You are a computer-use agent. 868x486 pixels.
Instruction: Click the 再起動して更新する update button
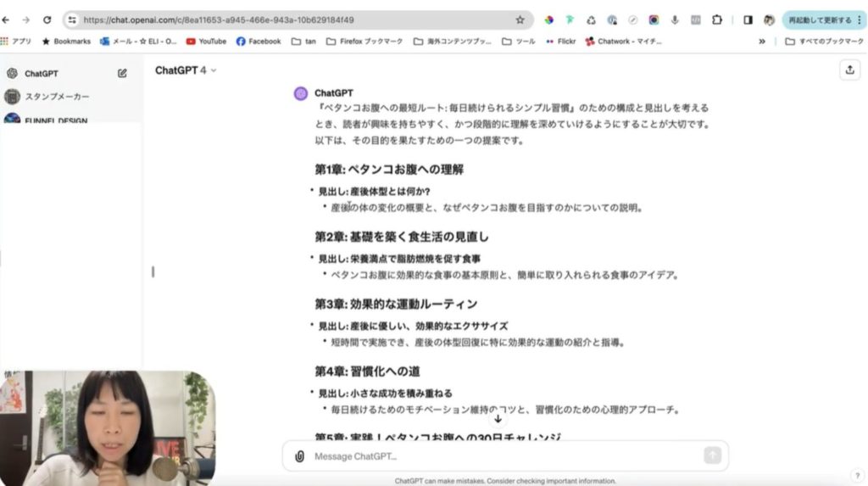[820, 20]
